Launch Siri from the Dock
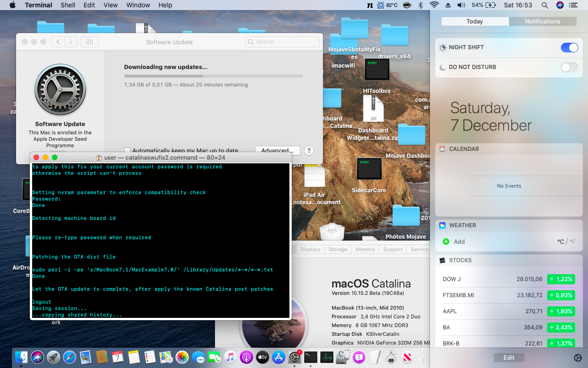Viewport: 588px width, 368px height. [x=37, y=357]
